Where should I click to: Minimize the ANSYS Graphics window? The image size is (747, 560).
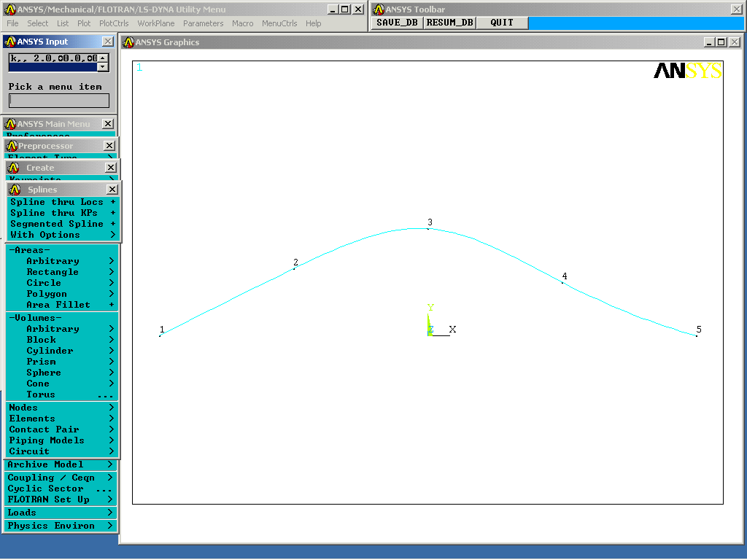709,42
